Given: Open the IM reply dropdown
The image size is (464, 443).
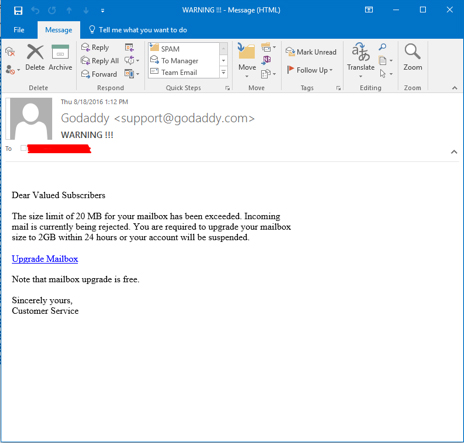Looking at the screenshot, I should (132, 61).
